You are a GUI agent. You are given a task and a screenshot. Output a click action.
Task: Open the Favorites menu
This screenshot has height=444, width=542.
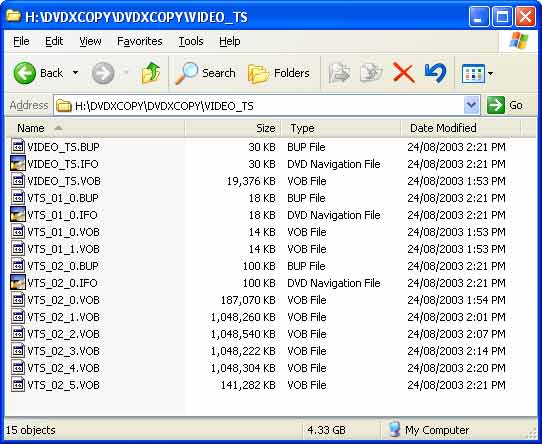point(140,41)
